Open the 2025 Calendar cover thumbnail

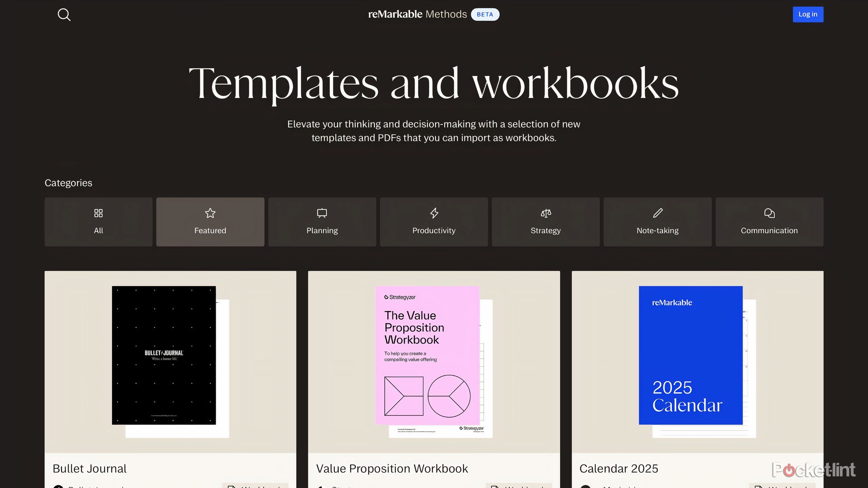(x=691, y=355)
